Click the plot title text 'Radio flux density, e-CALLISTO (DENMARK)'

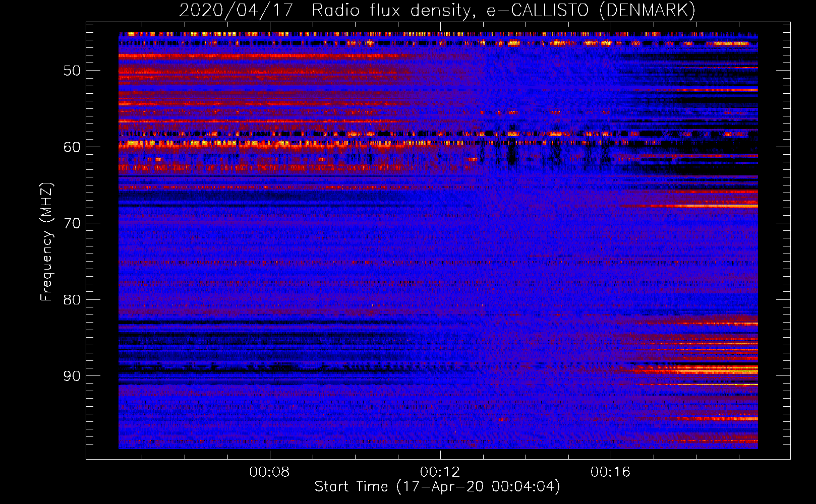(x=504, y=10)
